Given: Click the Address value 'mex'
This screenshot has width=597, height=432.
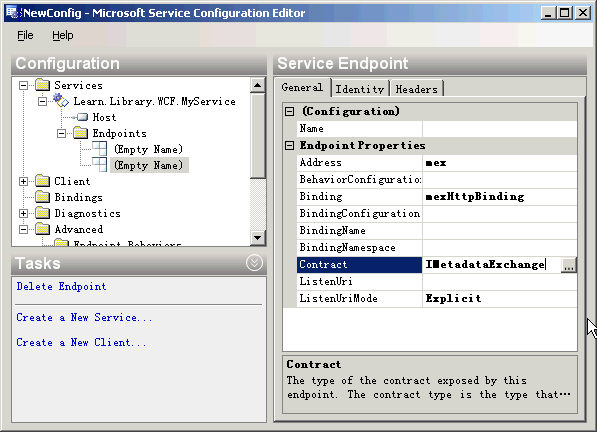Looking at the screenshot, I should click(x=436, y=163).
